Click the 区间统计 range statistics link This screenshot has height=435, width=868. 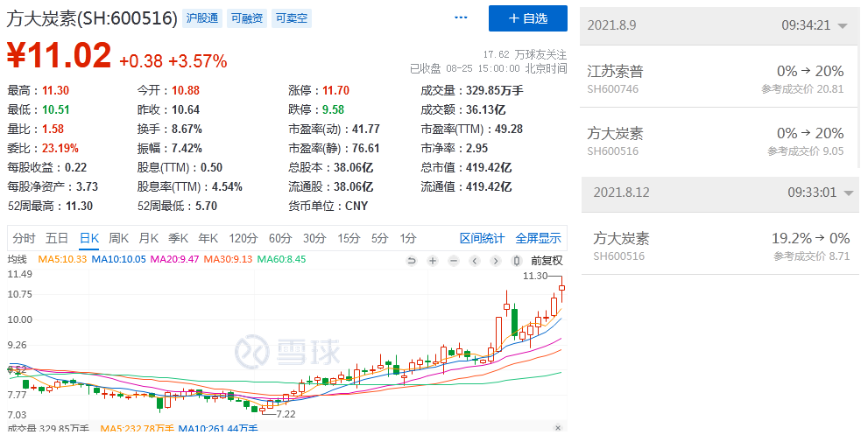(x=482, y=238)
